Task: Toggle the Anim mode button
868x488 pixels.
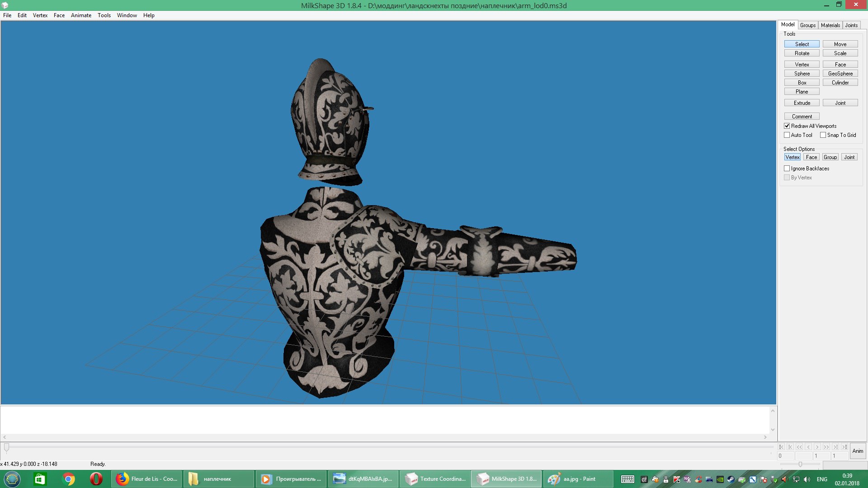Action: point(858,451)
